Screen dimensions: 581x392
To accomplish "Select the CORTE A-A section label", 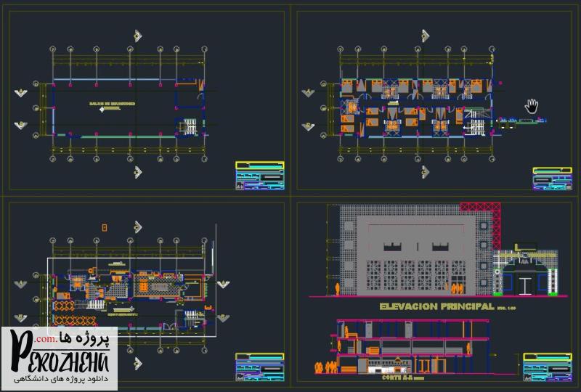I will click(397, 378).
